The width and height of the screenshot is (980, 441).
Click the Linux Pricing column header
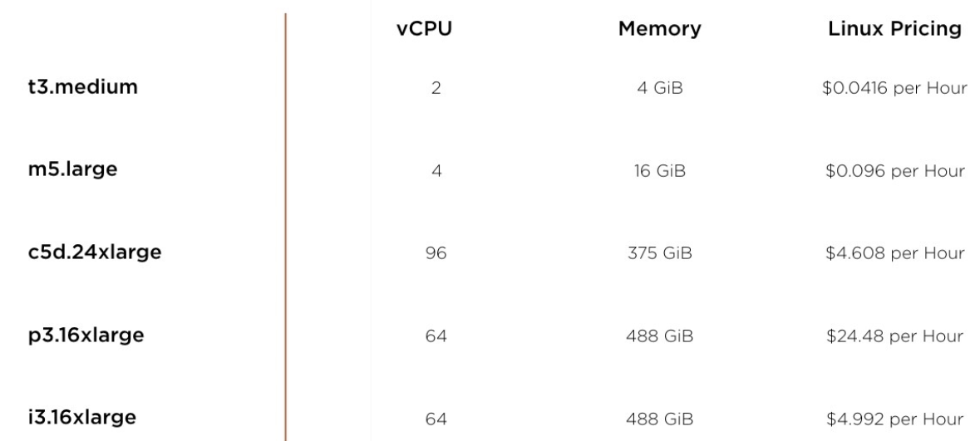pos(894,29)
